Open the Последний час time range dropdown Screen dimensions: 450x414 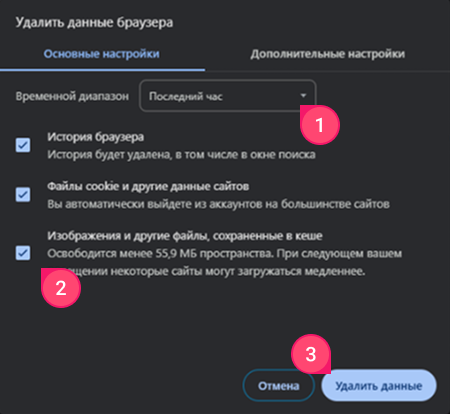(x=227, y=96)
